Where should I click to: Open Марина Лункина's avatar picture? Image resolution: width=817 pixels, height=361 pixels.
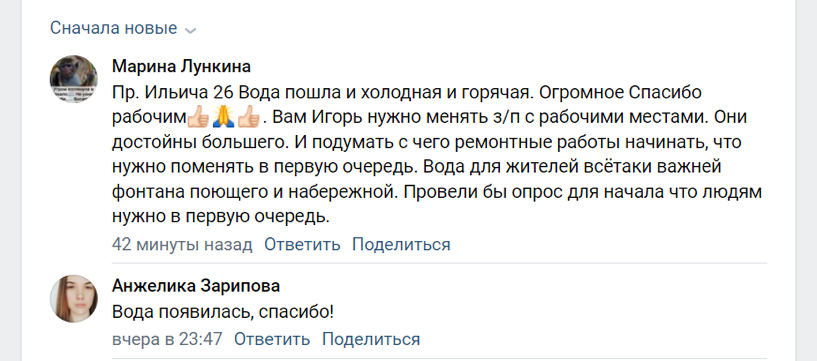pyautogui.click(x=73, y=79)
